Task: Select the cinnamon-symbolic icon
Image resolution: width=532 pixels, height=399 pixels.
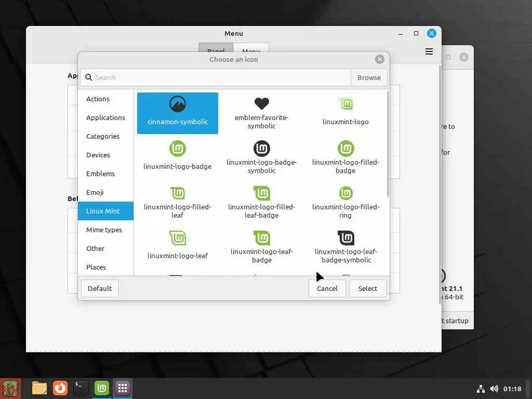Action: coord(178,113)
